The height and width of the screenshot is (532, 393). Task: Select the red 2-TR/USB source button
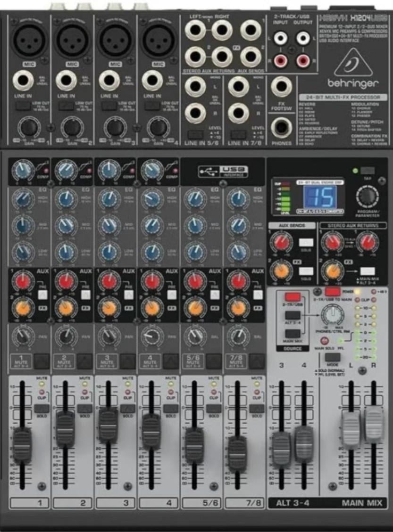pyautogui.click(x=293, y=297)
